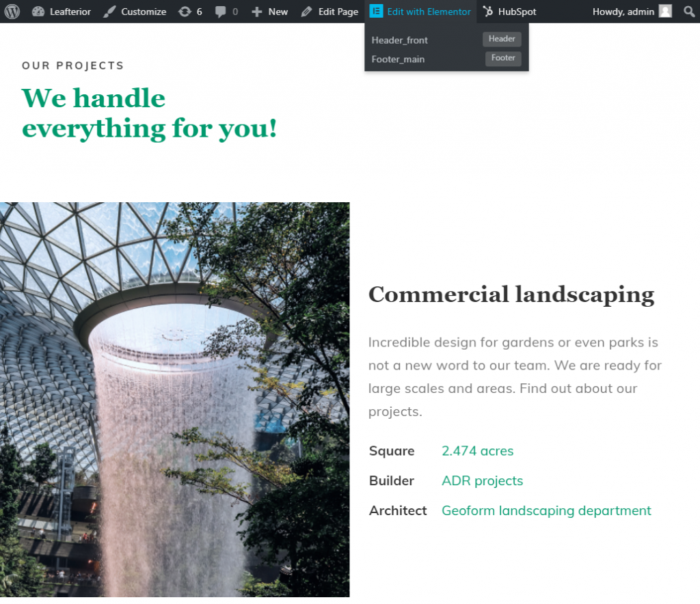This screenshot has width=700, height=604.
Task: Click the Commercial landscaping heading
Action: coord(511,294)
